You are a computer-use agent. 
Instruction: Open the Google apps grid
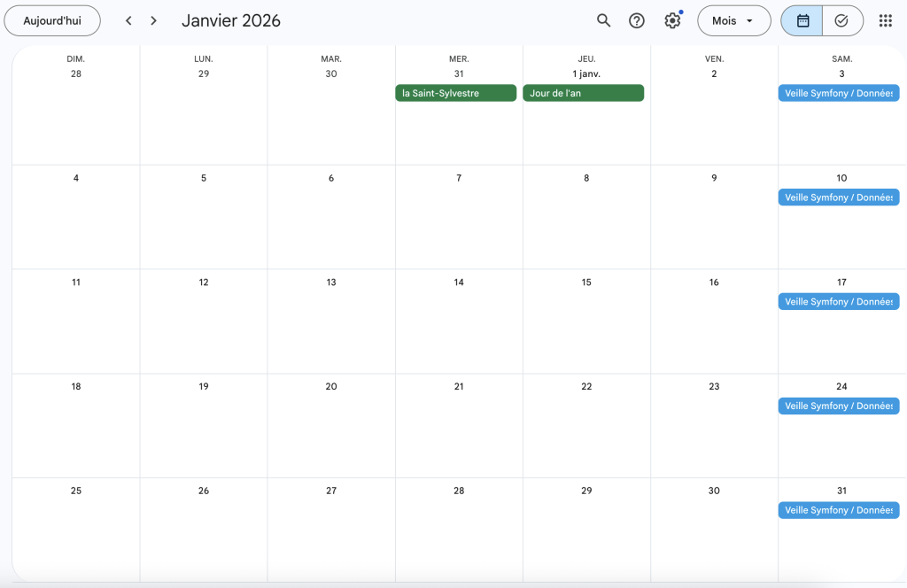click(x=885, y=20)
